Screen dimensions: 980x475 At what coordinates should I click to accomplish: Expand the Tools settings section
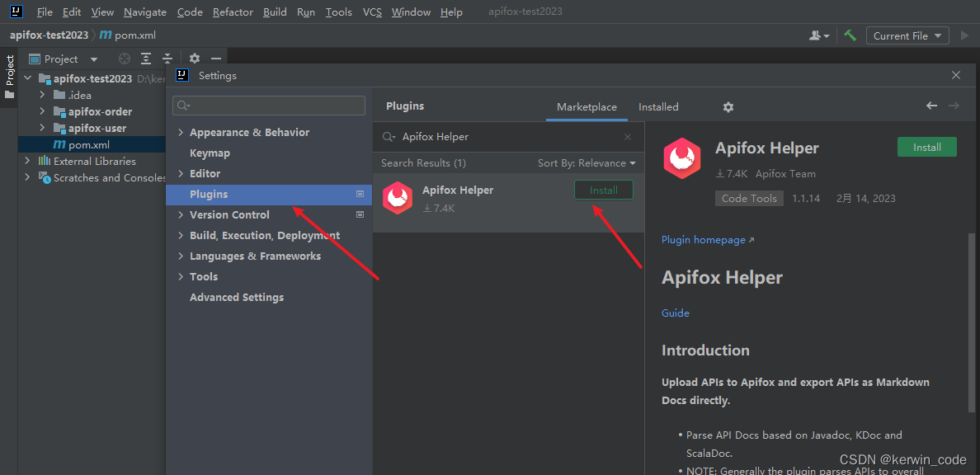coord(181,277)
